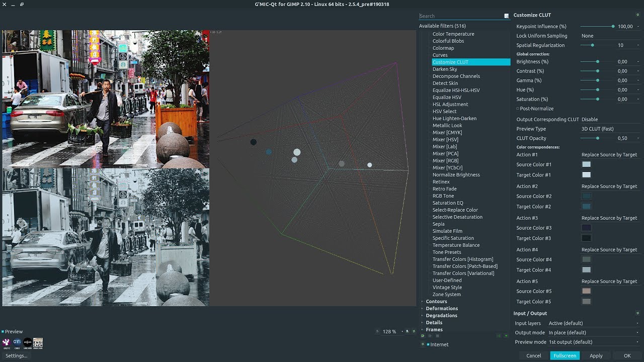
Task: Click the add fave icon below filter list
Action: point(423,335)
